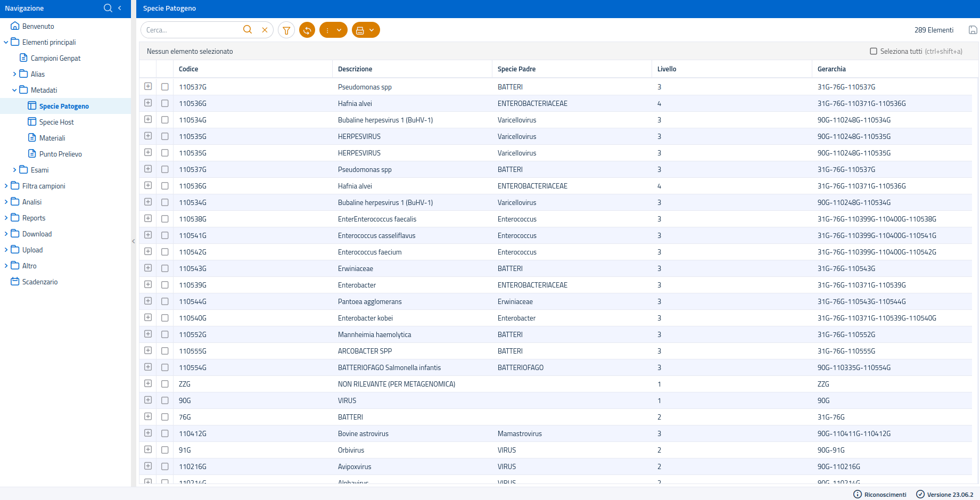Collapse navigation panel with header chevron arrow
980x500 pixels.
pyautogui.click(x=120, y=8)
